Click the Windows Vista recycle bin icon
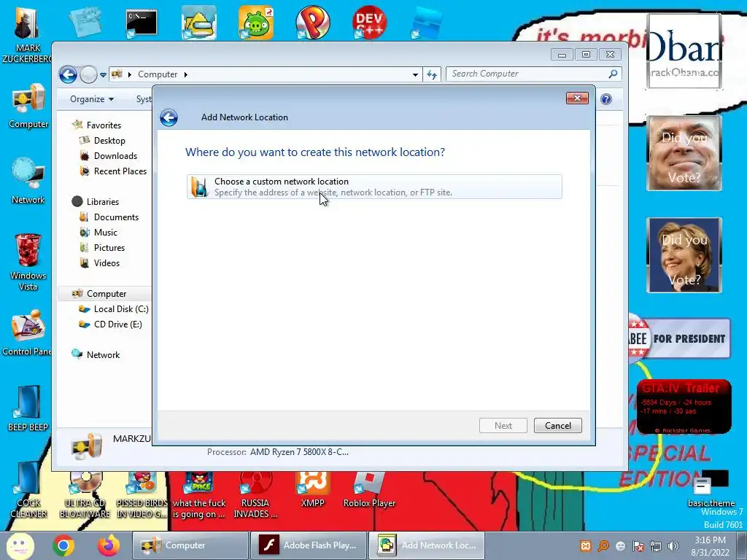Screen dimensions: 747x560 tap(28, 262)
